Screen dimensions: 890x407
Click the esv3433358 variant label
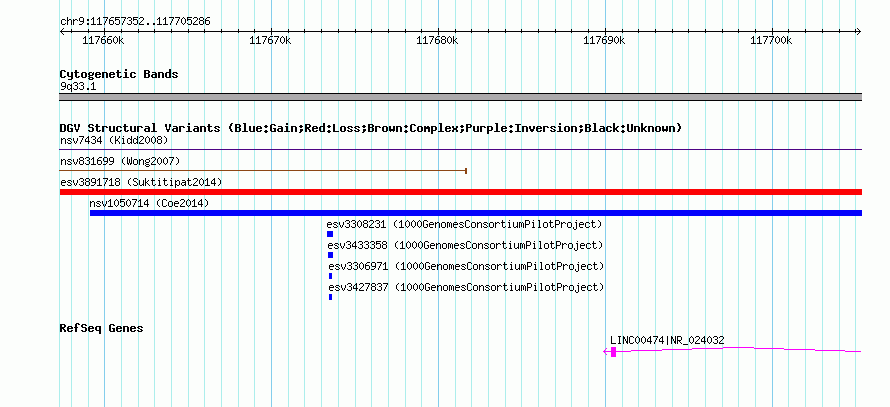click(x=465, y=245)
